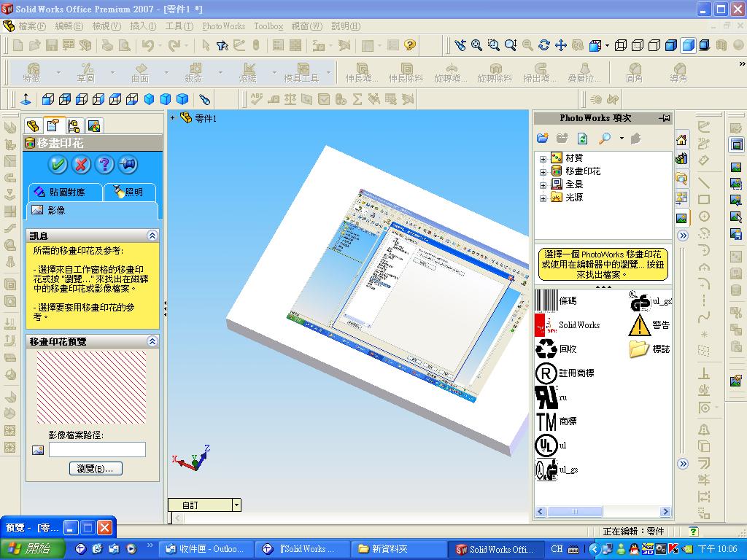The width and height of the screenshot is (747, 560).
Task: Click the zoom to fit icon
Action: coord(476,45)
